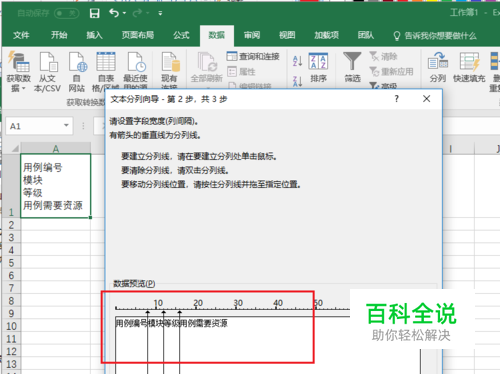Screen dimensions: 500x374
Task: Undo the last action
Action: pos(114,13)
